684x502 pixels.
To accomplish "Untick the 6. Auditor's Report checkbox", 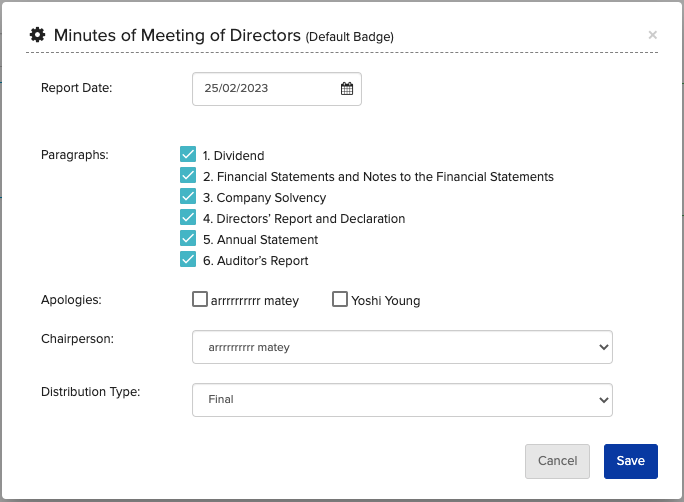I will pos(188,259).
